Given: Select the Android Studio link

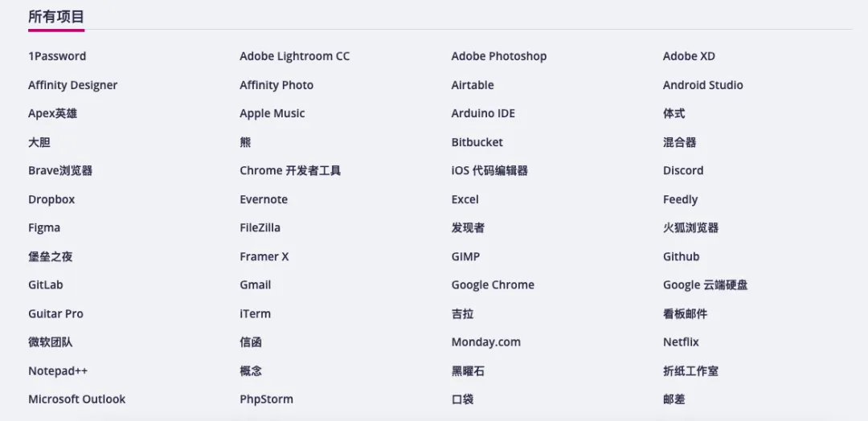Looking at the screenshot, I should tap(702, 85).
